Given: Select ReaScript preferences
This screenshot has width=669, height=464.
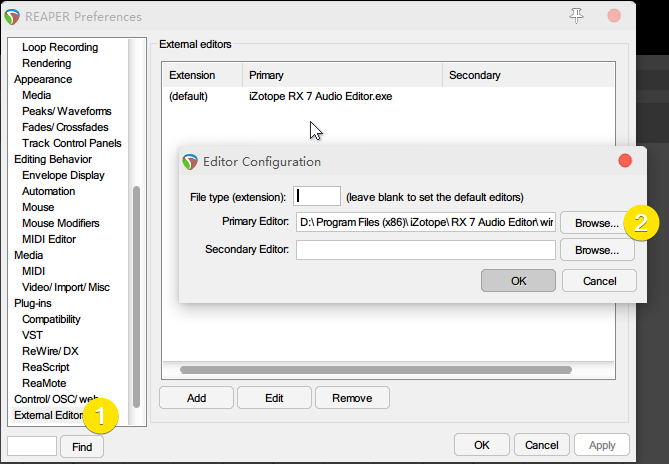Looking at the screenshot, I should (x=46, y=367).
